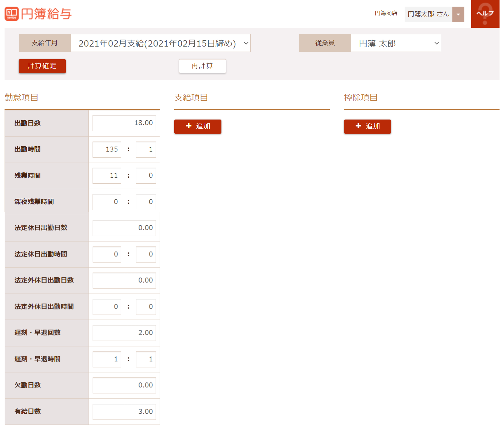The height and width of the screenshot is (428, 504).
Task: Select the 遅刻・早退回数 value field
Action: click(x=124, y=333)
